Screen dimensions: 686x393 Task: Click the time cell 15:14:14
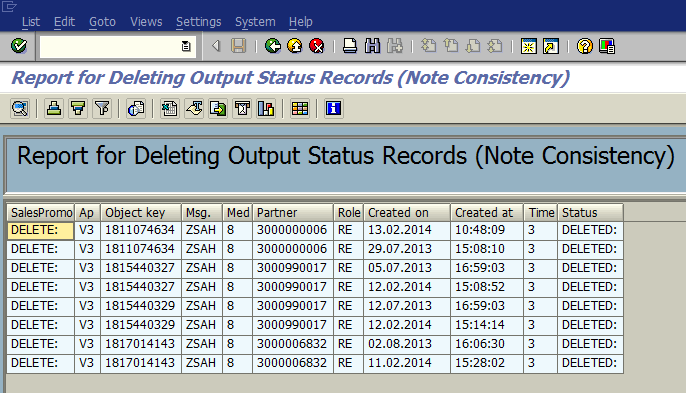[x=487, y=325]
